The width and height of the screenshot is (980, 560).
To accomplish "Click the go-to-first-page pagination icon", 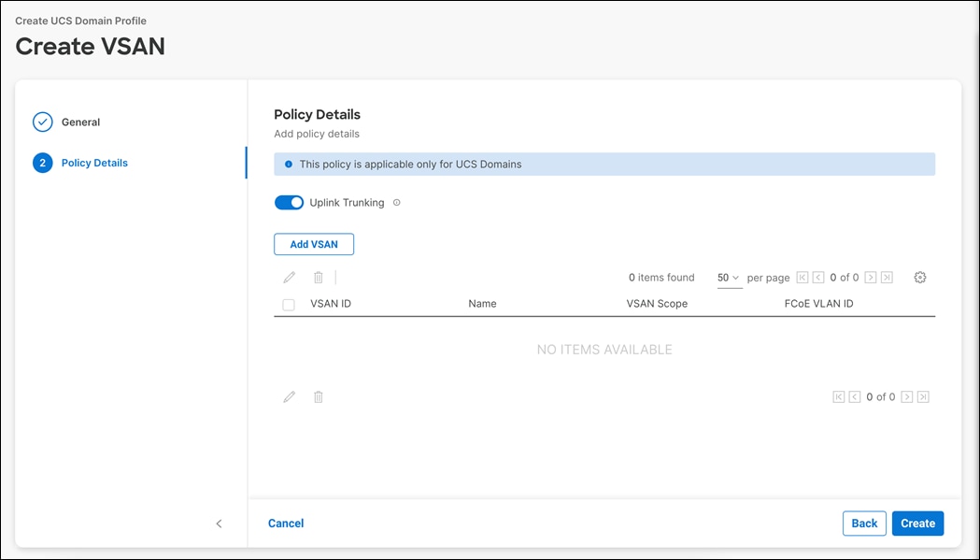I will pos(802,277).
